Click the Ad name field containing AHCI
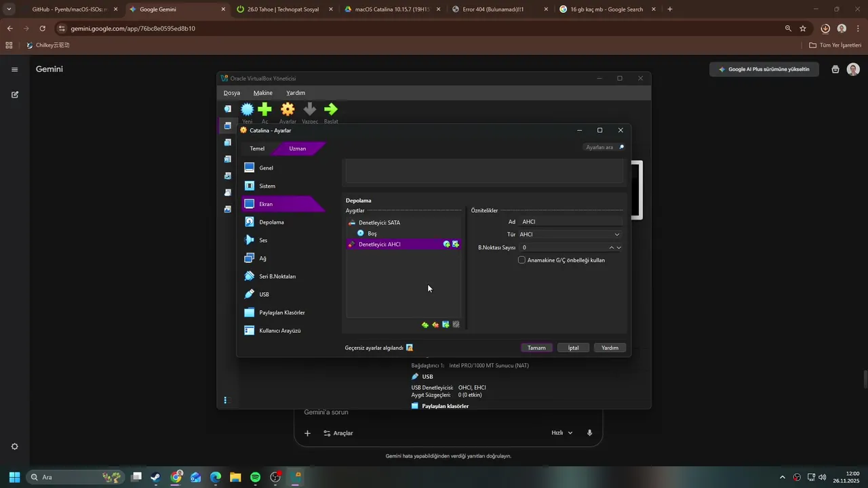Screen dimensions: 868x488 click(571, 222)
